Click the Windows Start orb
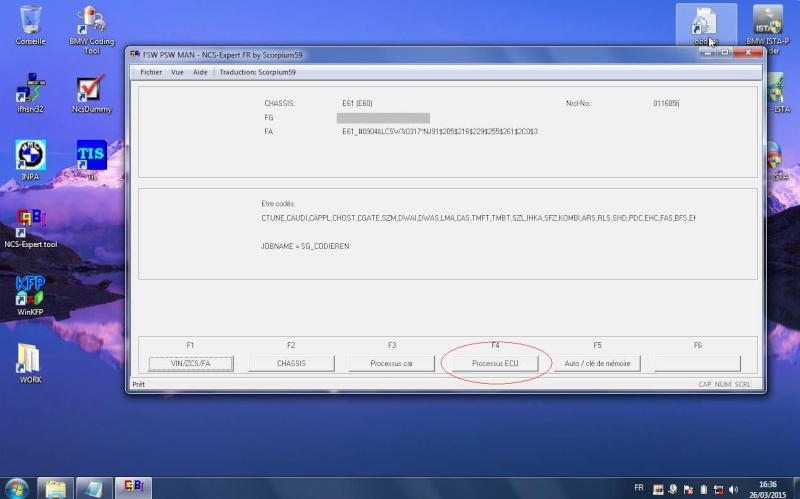800x499 pixels. (17, 488)
